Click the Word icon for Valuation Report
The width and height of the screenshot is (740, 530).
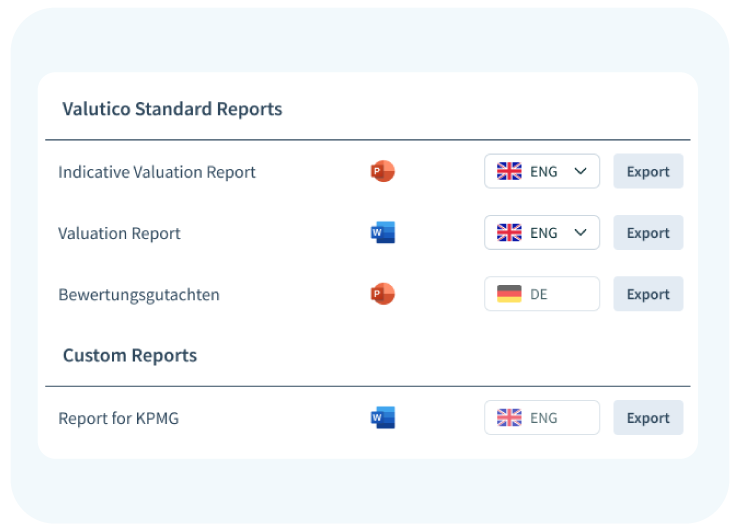382,233
